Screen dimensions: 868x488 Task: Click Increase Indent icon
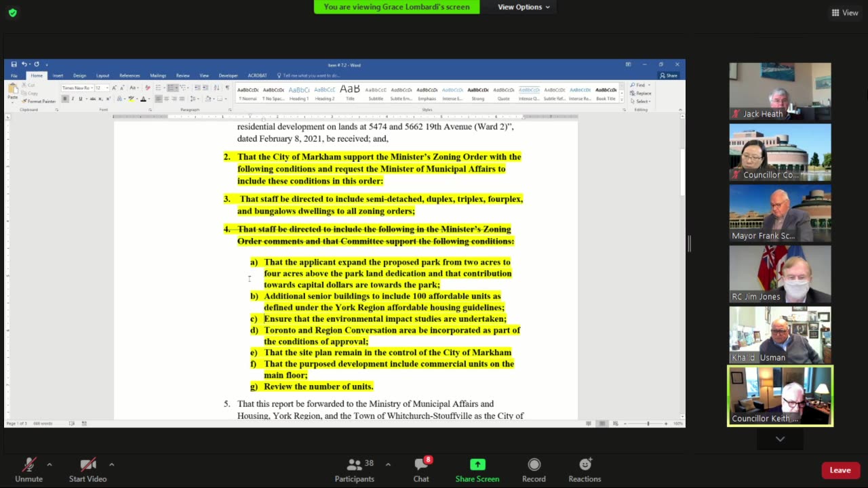point(205,88)
